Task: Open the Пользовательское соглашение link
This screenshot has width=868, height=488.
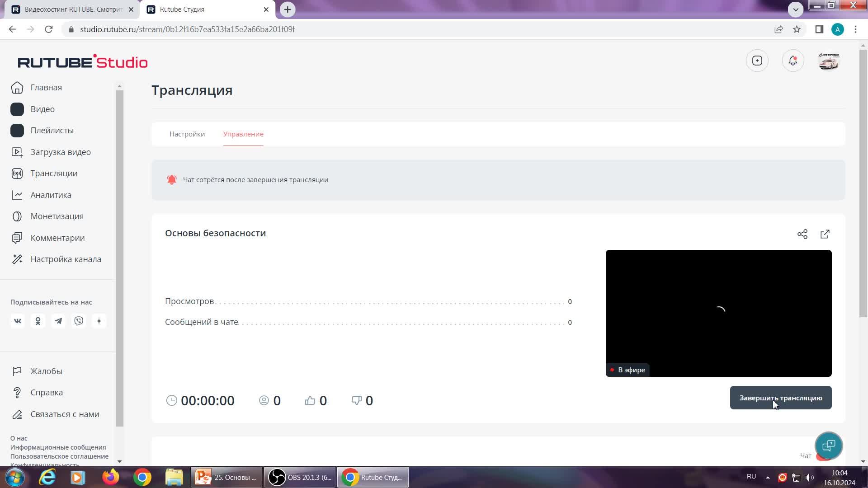Action: (59, 456)
